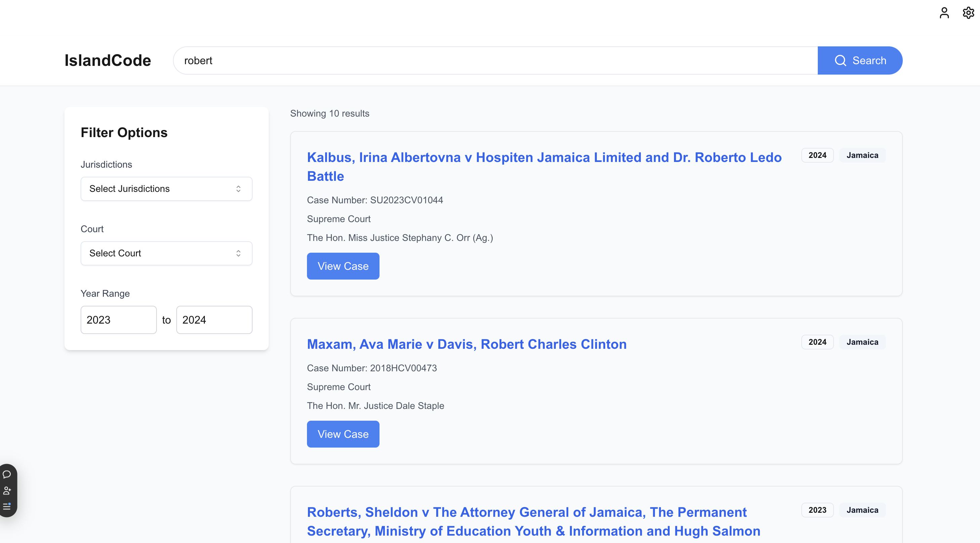
Task: View Case for Kalbus v Hospiten Jamaica
Action: tap(343, 266)
